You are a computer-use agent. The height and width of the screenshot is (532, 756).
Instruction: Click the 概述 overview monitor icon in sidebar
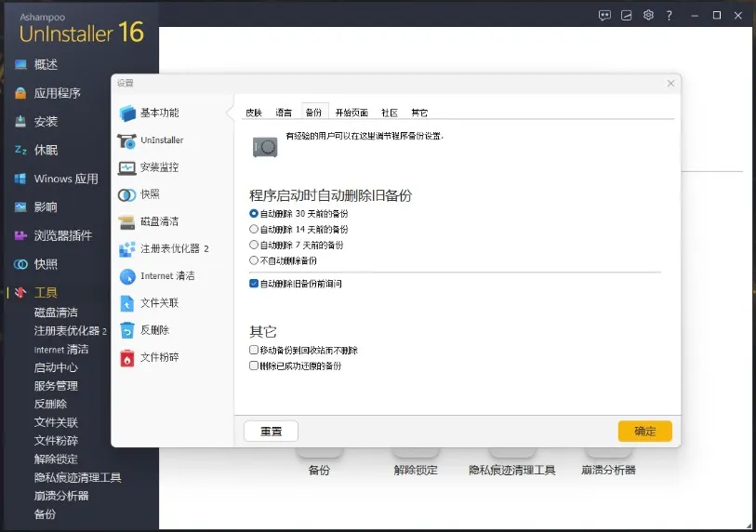click(x=20, y=64)
